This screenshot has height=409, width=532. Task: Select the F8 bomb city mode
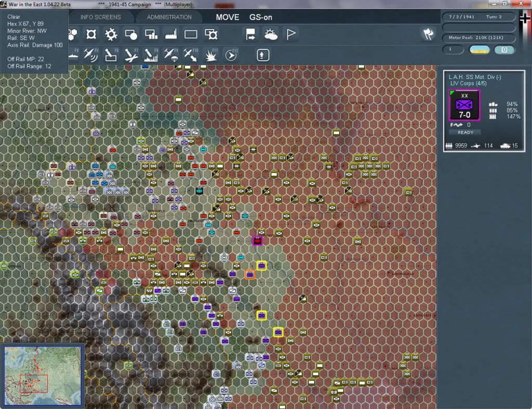(151, 55)
